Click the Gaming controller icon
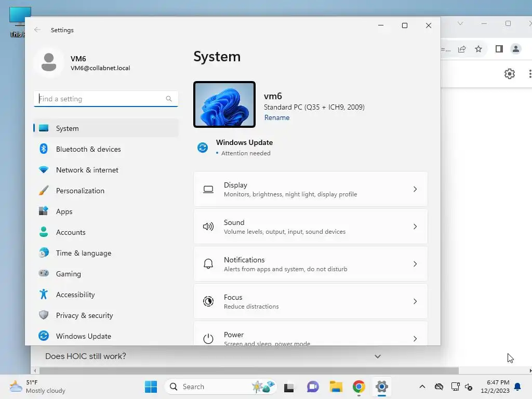This screenshot has width=532, height=399. tap(44, 273)
